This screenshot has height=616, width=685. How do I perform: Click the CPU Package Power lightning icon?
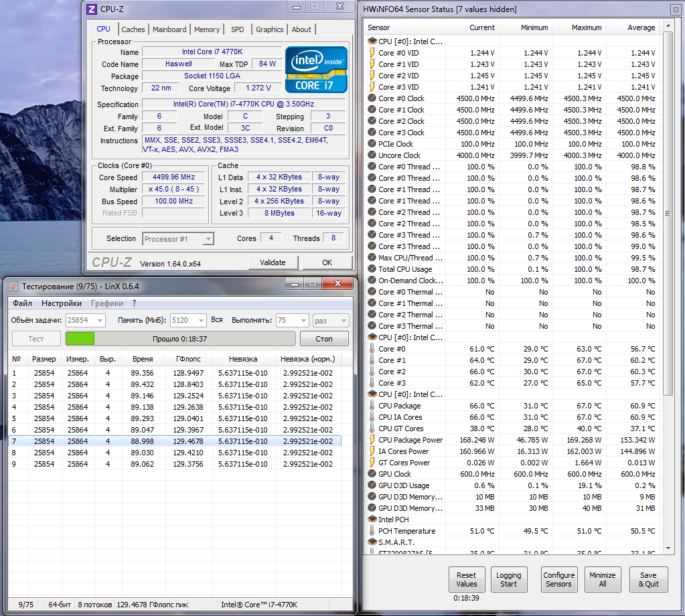pos(372,440)
